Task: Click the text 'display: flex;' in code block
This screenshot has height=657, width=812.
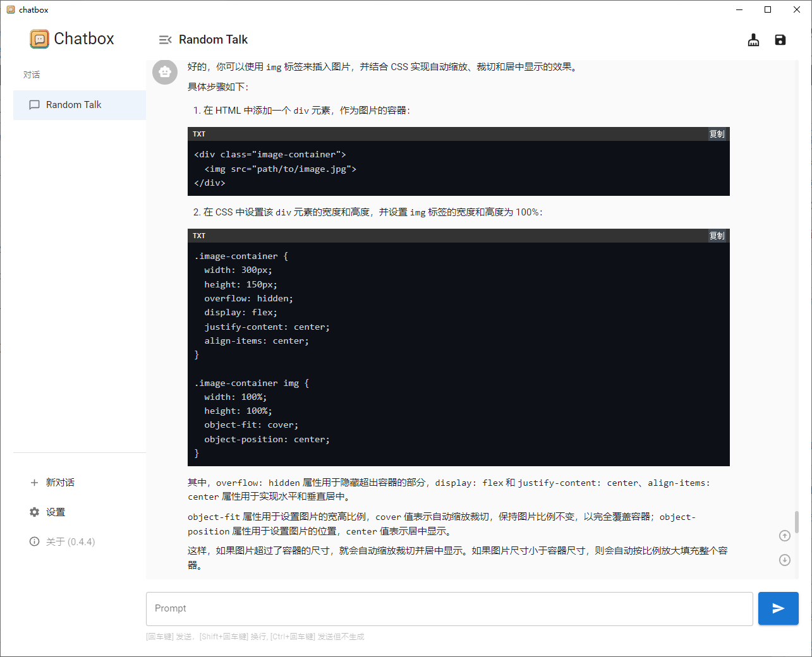Action: pyautogui.click(x=240, y=313)
